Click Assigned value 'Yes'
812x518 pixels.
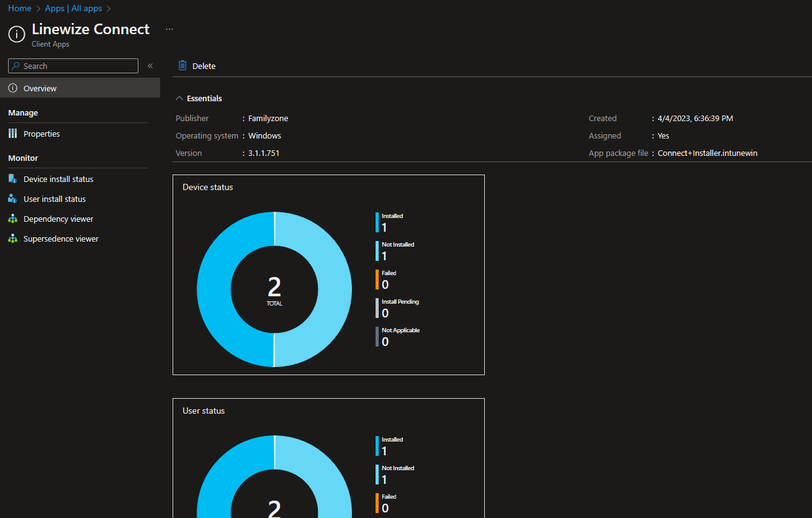click(664, 135)
